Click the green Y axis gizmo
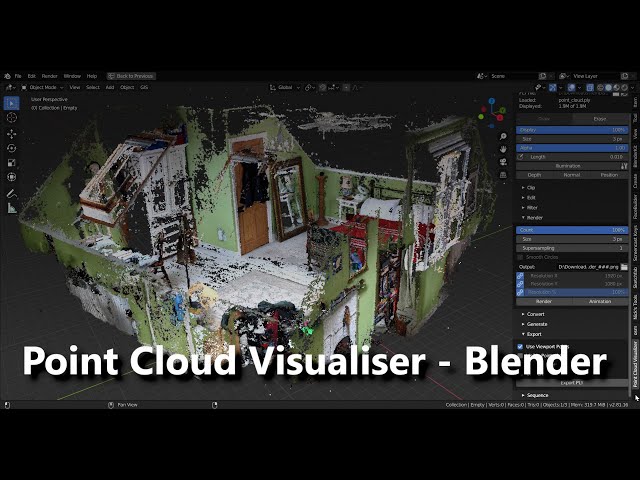 click(x=503, y=110)
